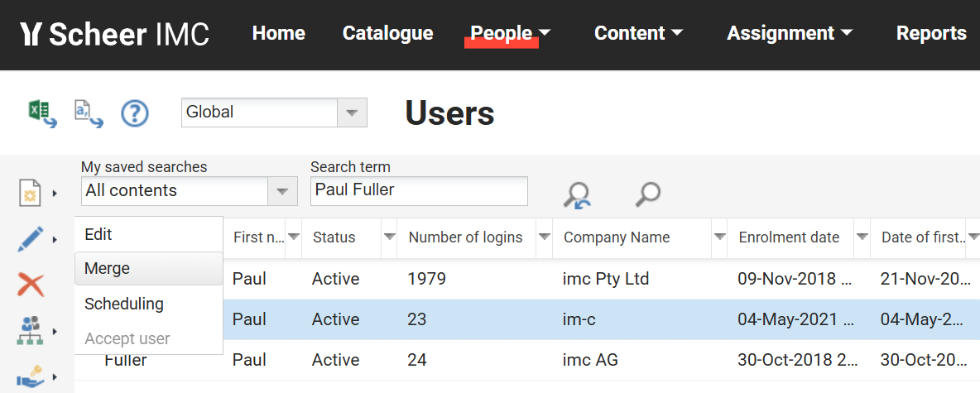Click the blue pencil edit icon
The width and height of the screenshot is (980, 393).
[x=31, y=240]
